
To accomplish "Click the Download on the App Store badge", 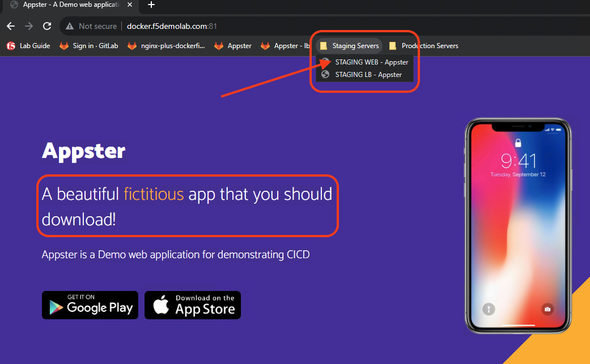I will pyautogui.click(x=193, y=305).
